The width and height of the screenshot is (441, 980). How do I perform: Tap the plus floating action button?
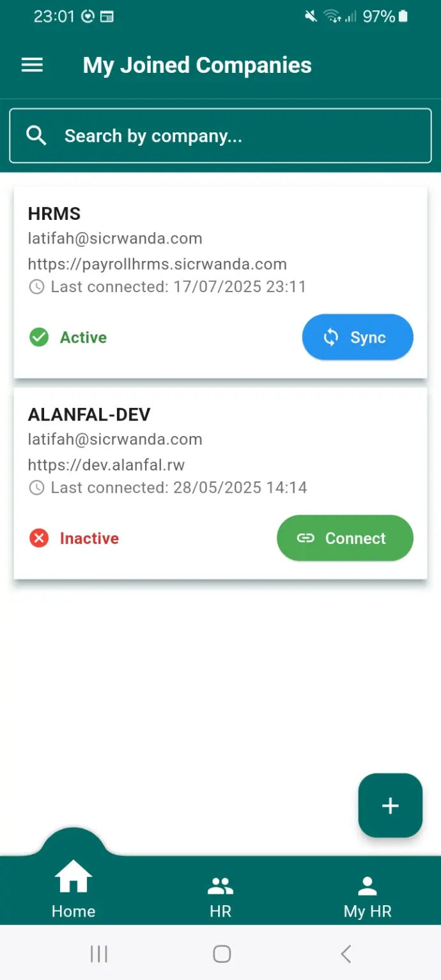(390, 805)
